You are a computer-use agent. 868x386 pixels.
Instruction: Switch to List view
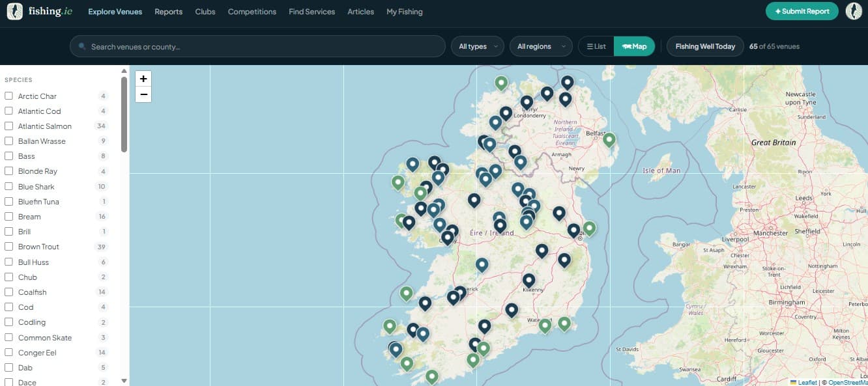click(595, 46)
